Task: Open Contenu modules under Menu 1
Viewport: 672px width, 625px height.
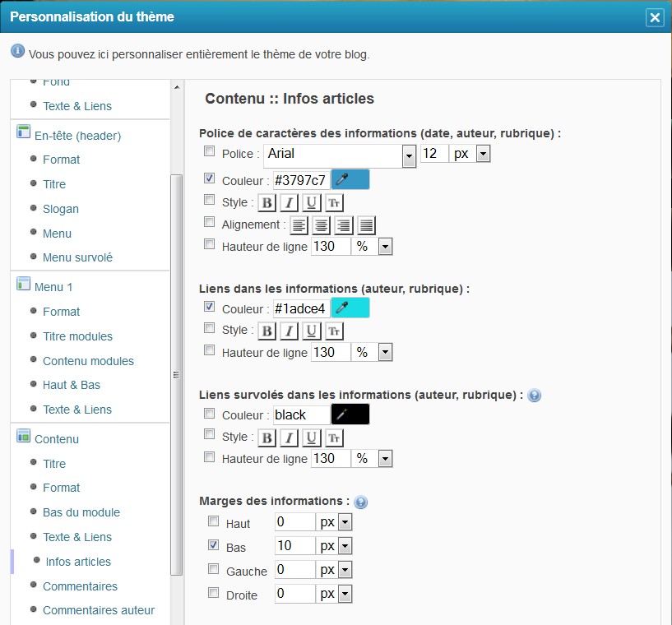Action: (88, 361)
